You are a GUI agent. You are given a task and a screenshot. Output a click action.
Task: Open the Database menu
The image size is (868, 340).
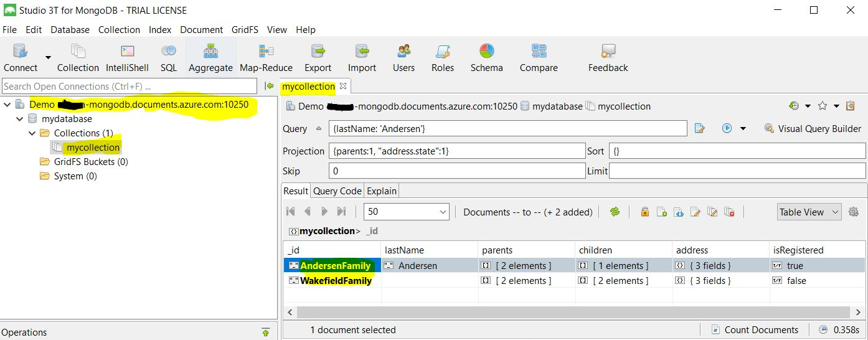[x=70, y=29]
